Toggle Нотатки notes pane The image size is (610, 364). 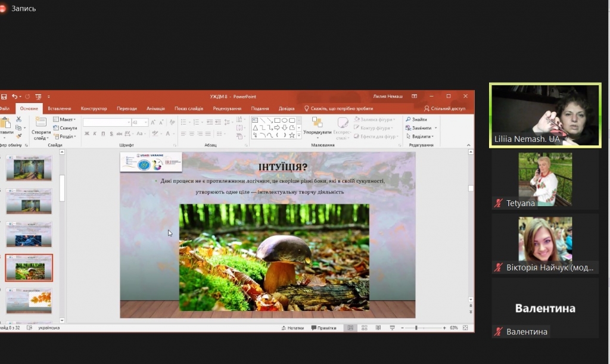pyautogui.click(x=292, y=328)
